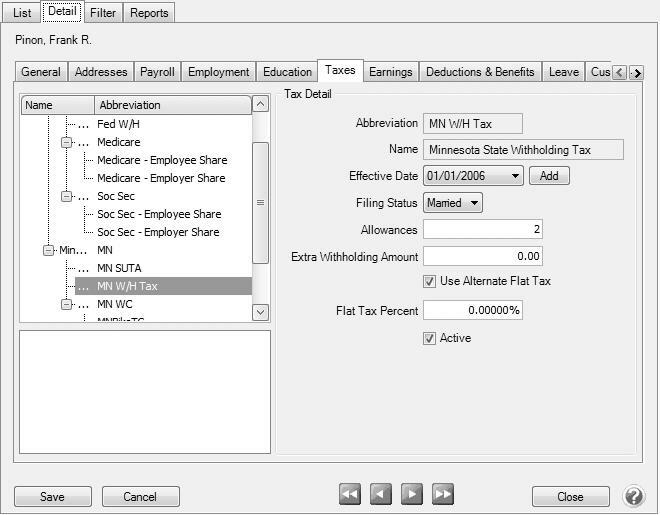Click the Allowances input field
Screen dimensions: 660x515
click(482, 230)
